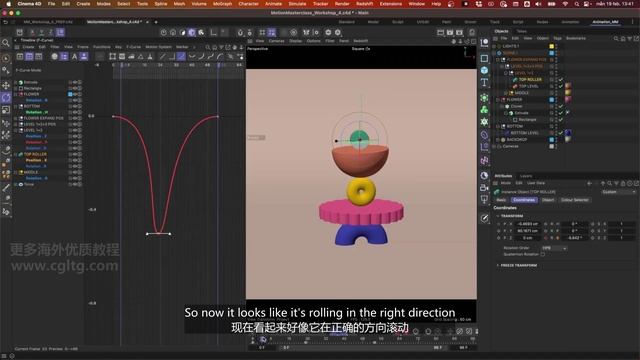Open the Colour Selector attribute tab

[x=575, y=200]
